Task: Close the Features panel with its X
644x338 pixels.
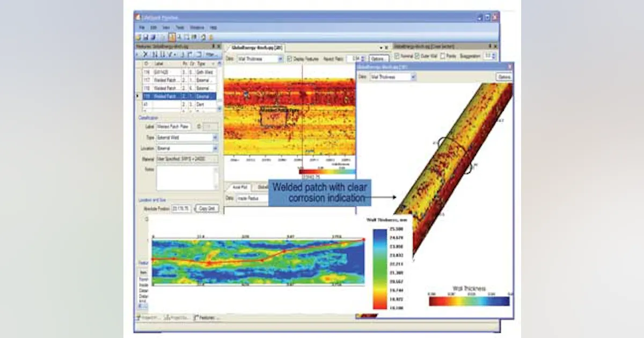Action: [x=218, y=46]
